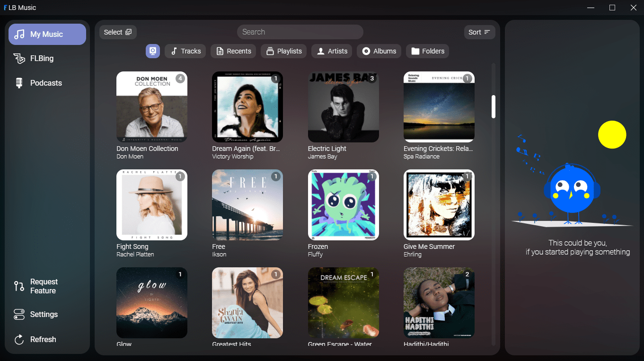Click the circular arrow icon beside Refresh
The width and height of the screenshot is (644, 361).
pos(19,340)
